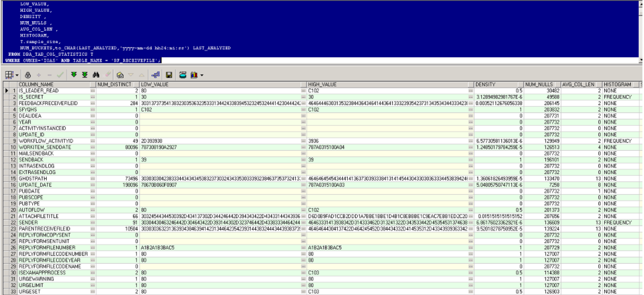Image resolution: width=644 pixels, height=295 pixels.
Task: Open dropdown arrow beside grid icon
Action: click(17, 75)
